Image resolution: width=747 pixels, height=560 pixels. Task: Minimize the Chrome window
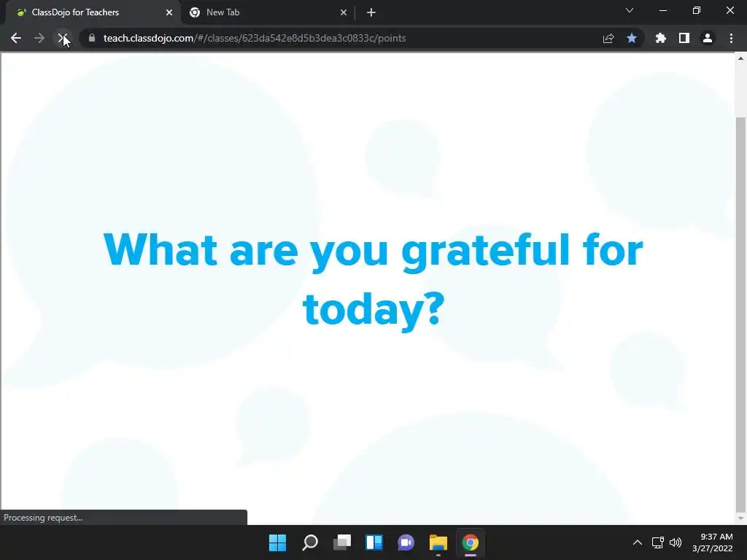(x=662, y=10)
